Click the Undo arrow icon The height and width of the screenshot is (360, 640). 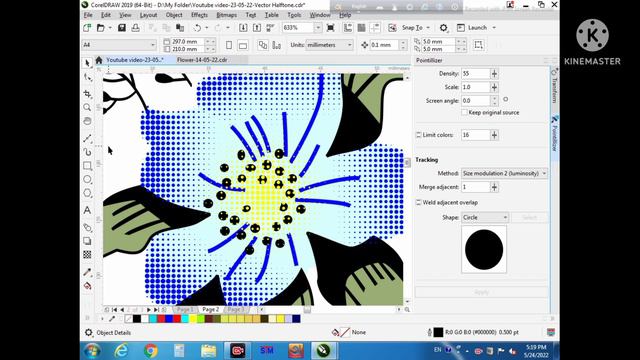[198, 28]
